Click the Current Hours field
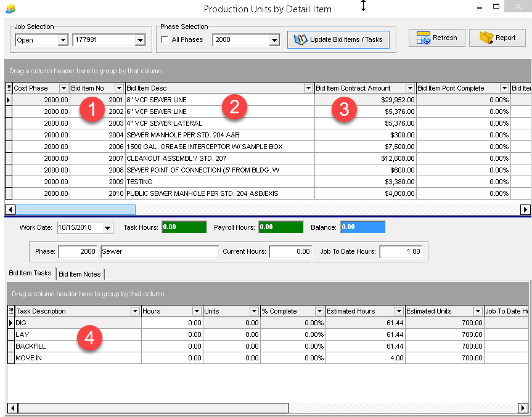 pyautogui.click(x=290, y=252)
